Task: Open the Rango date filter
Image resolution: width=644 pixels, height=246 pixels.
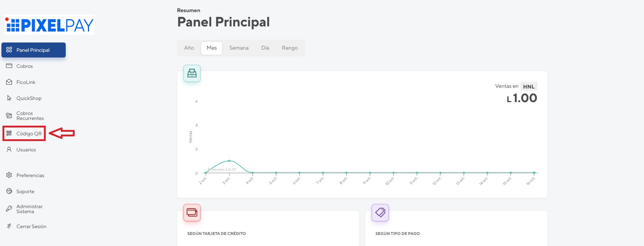Action: 290,48
